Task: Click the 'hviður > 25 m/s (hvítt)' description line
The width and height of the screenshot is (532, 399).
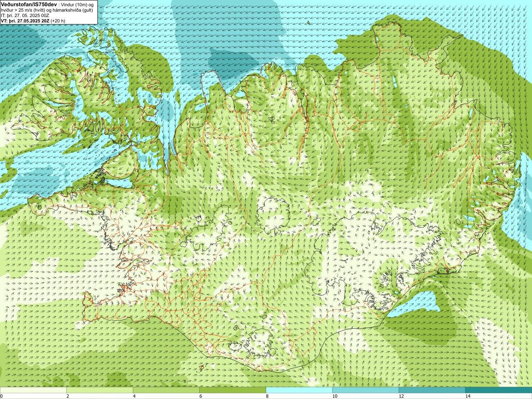Action: click(47, 10)
